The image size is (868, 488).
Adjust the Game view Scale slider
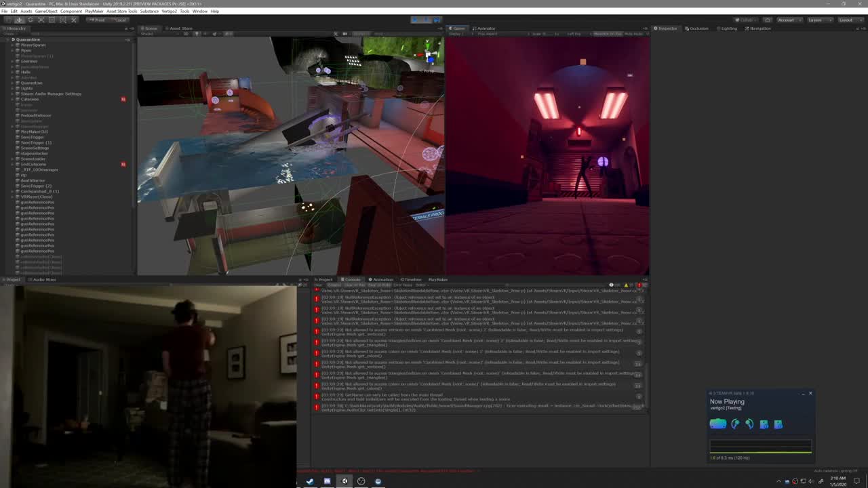pyautogui.click(x=548, y=34)
